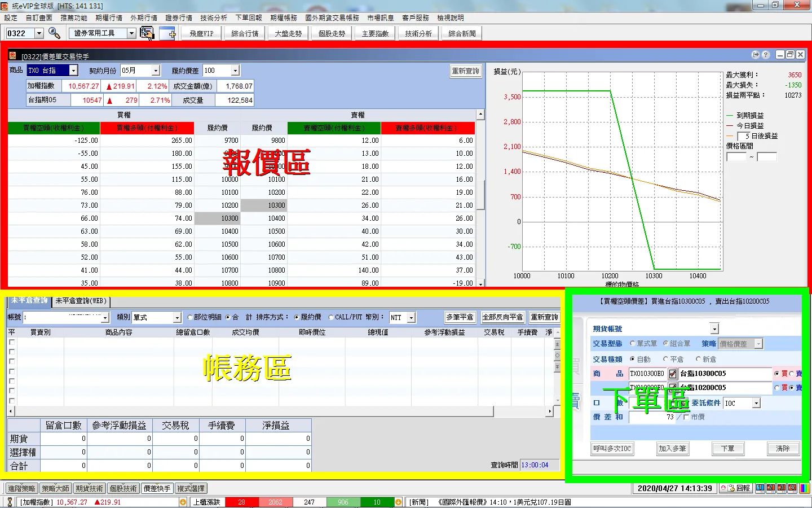Open the 契約月份 dropdown

156,71
